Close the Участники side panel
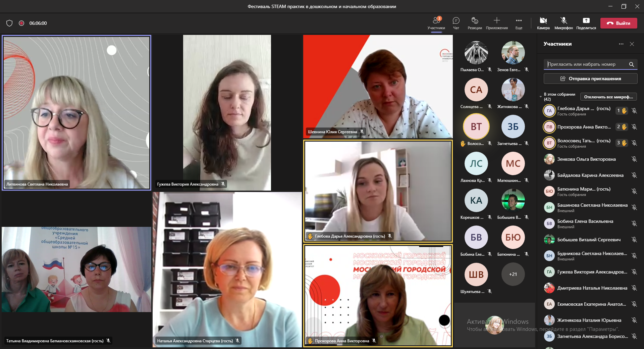The width and height of the screenshot is (644, 349). (632, 44)
